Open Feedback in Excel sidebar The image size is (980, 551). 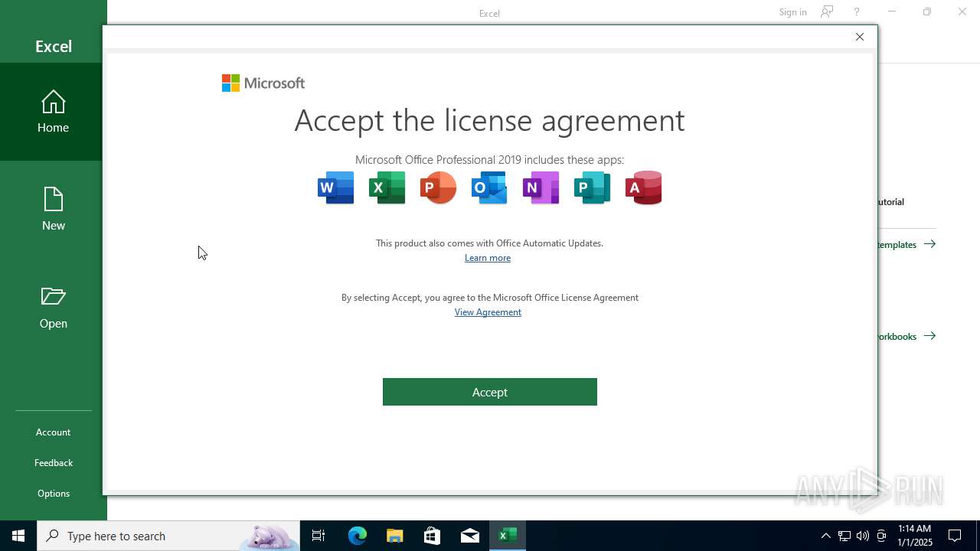click(53, 463)
